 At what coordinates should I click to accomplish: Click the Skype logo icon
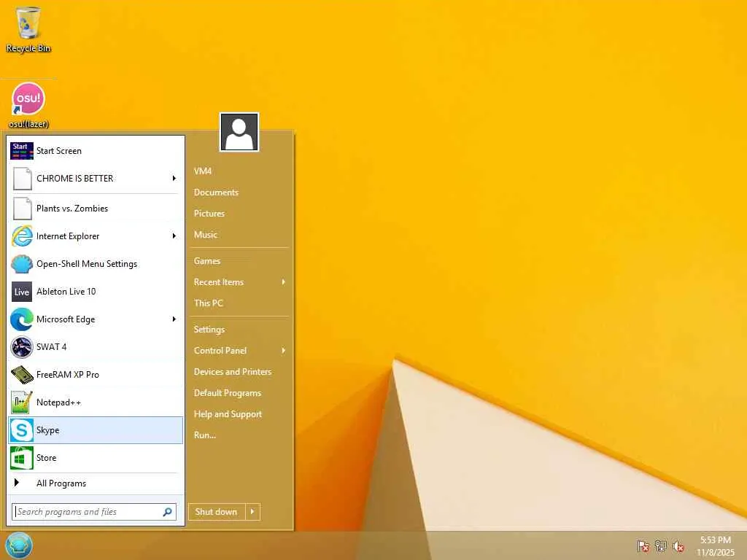22,430
